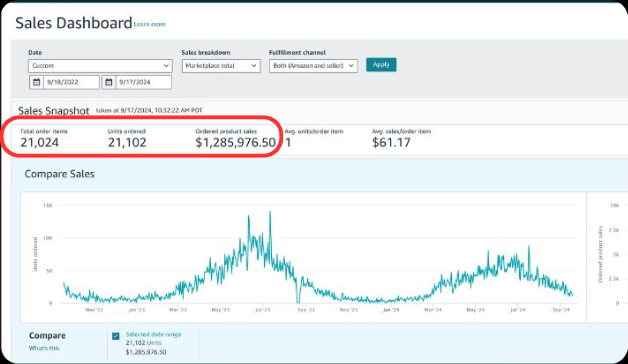Open the Learn more link
This screenshot has width=628, height=364.
click(149, 24)
